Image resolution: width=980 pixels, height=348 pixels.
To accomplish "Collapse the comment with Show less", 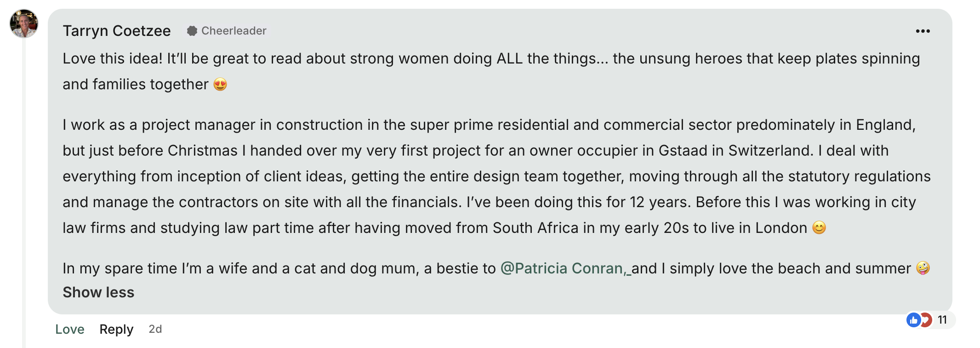I will coord(98,292).
